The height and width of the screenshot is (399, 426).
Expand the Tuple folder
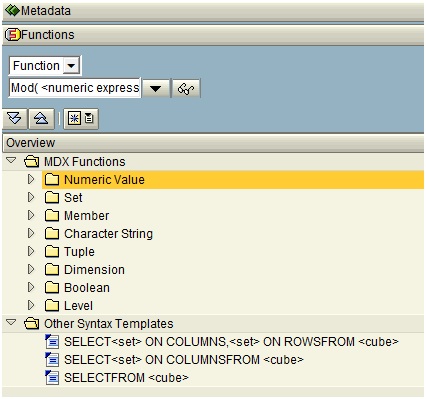[31, 251]
